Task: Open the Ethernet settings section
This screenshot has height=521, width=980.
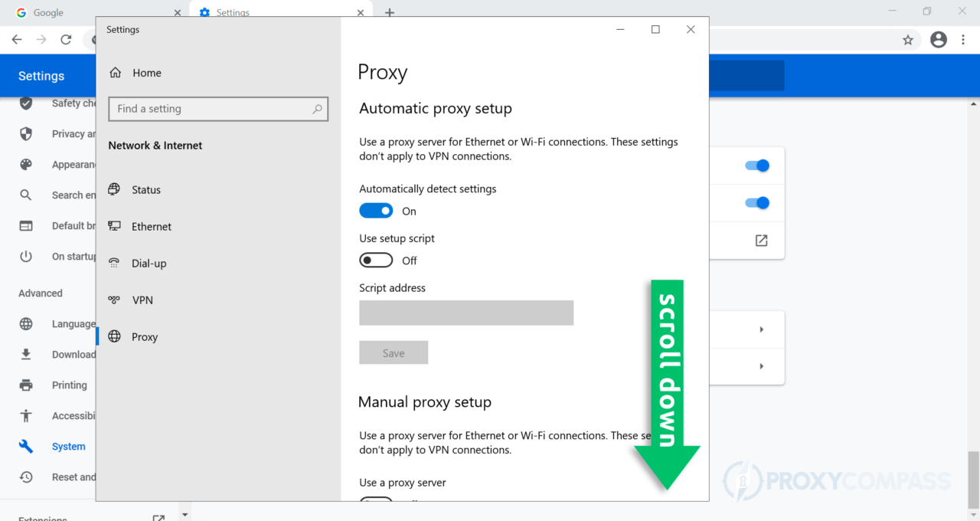Action: (150, 226)
